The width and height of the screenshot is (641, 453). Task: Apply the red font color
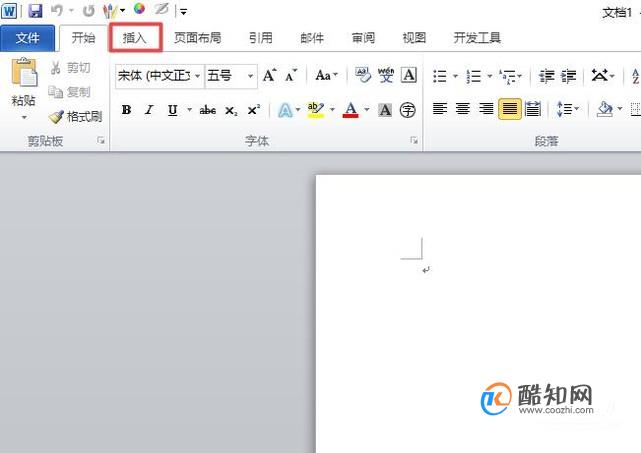pos(351,110)
